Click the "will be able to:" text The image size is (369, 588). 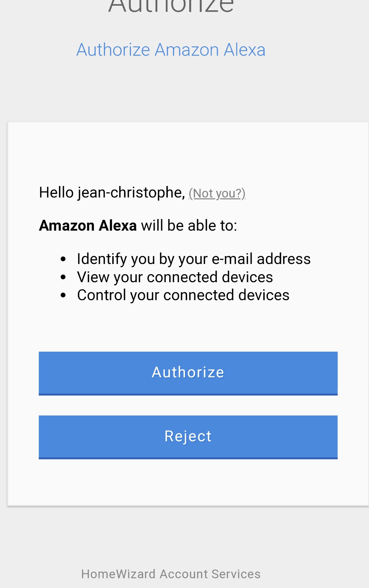189,226
